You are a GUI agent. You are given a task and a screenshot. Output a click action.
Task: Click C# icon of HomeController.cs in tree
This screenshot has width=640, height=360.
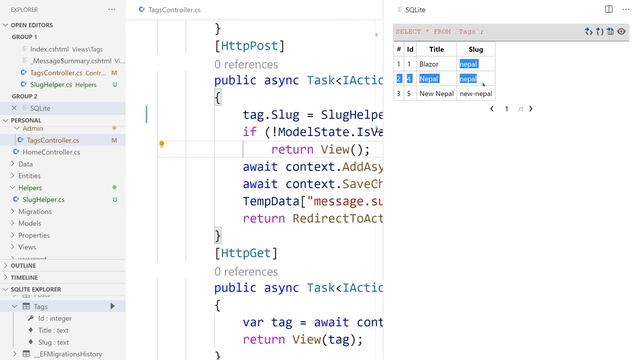[16, 152]
